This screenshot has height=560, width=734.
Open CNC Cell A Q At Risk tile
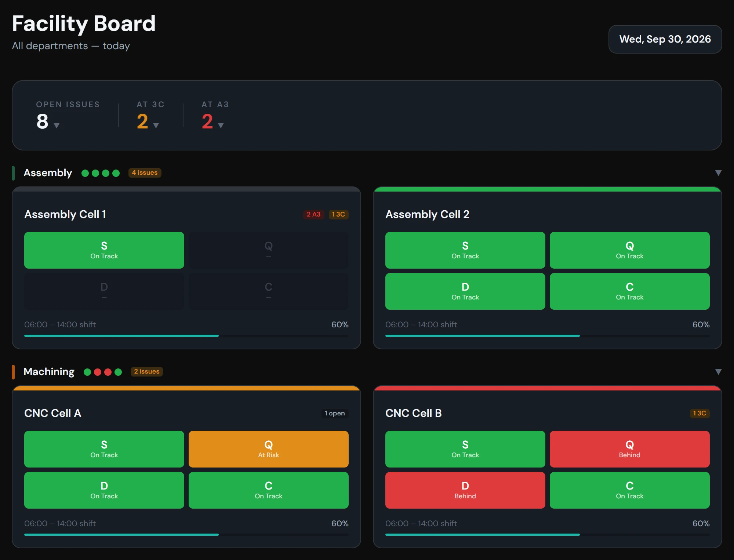tap(269, 449)
